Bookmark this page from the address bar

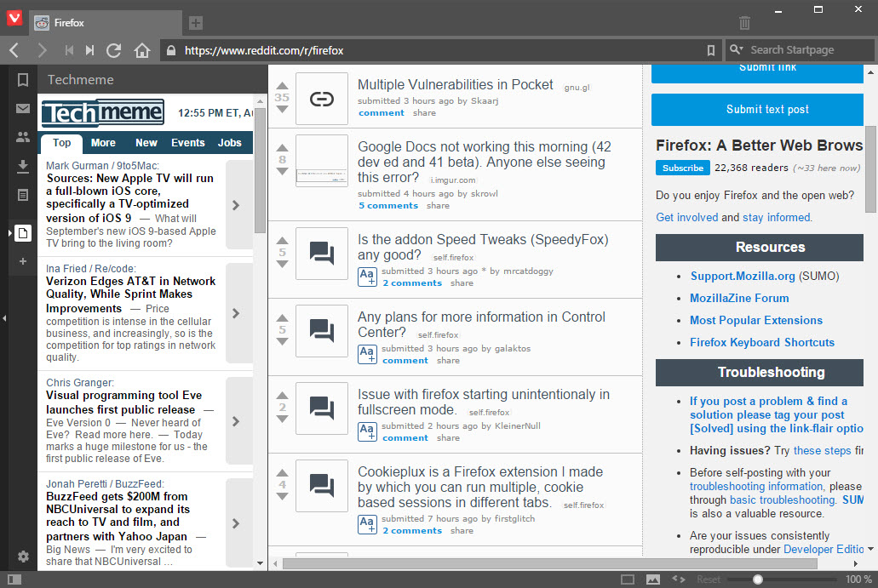(710, 50)
